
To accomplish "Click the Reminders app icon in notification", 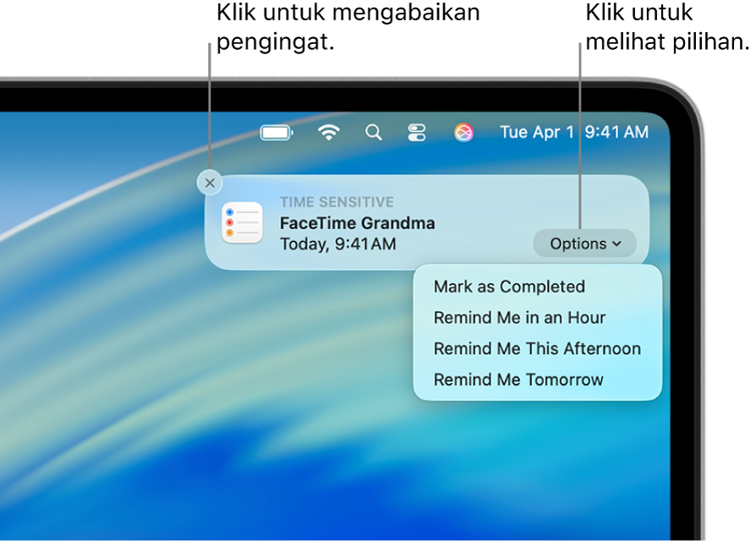I will (x=242, y=223).
